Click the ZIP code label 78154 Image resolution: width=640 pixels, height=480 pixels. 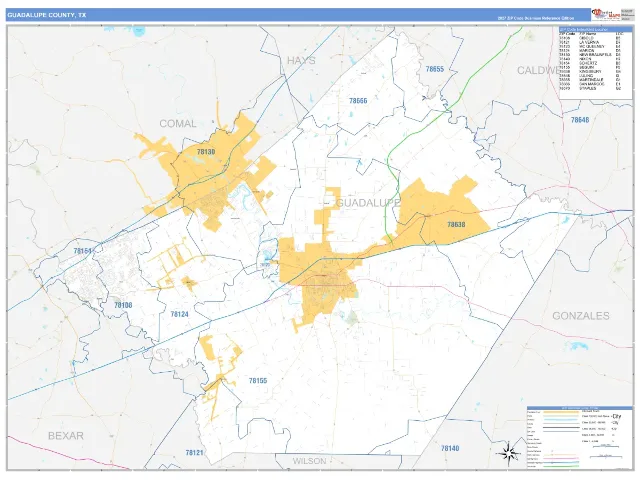click(83, 251)
